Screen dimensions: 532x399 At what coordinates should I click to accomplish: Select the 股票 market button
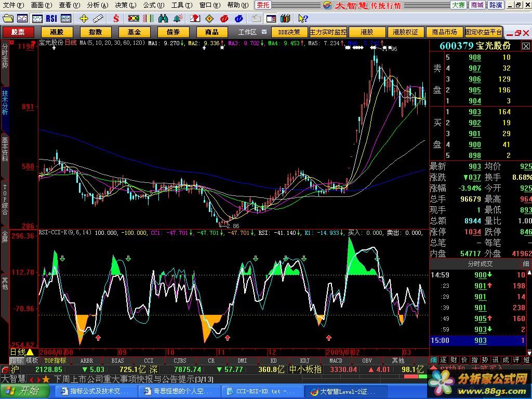(18, 32)
